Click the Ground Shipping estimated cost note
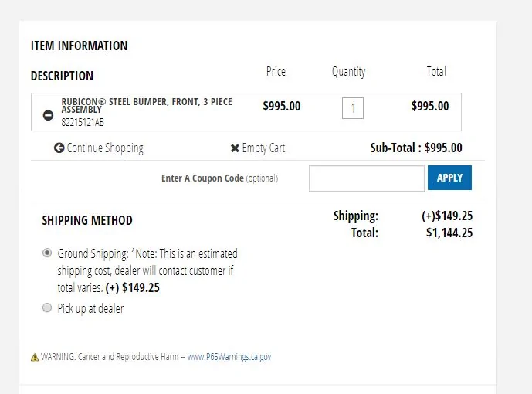The image size is (532, 394). pyautogui.click(x=147, y=270)
